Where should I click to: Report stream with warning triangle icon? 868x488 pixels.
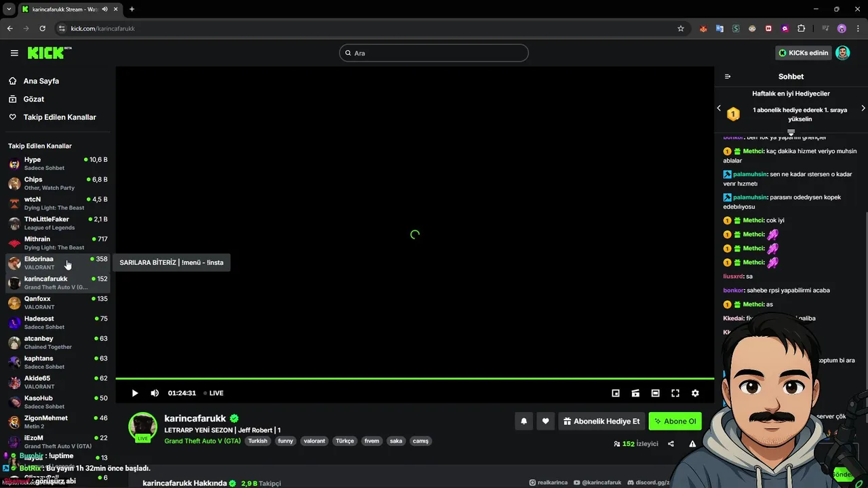coord(692,444)
